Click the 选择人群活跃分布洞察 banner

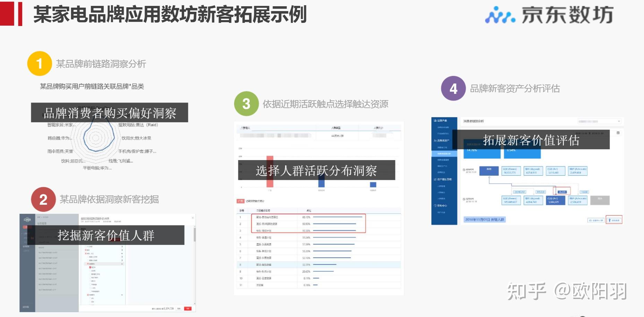tap(316, 170)
